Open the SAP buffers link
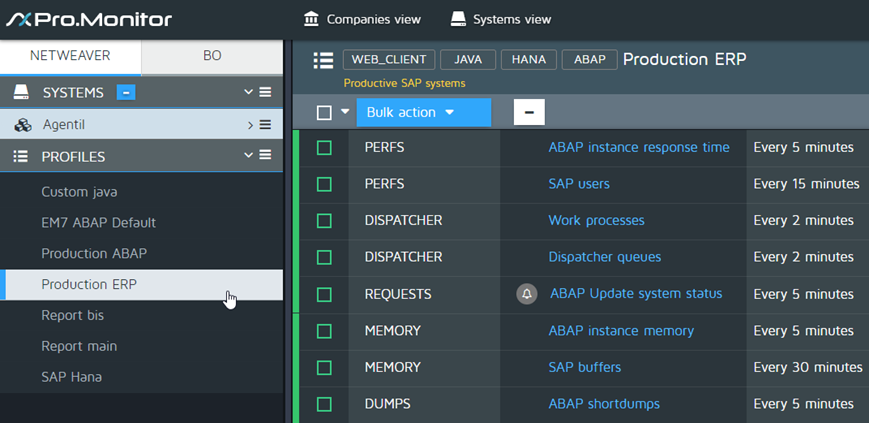The width and height of the screenshot is (869, 423). (x=585, y=368)
